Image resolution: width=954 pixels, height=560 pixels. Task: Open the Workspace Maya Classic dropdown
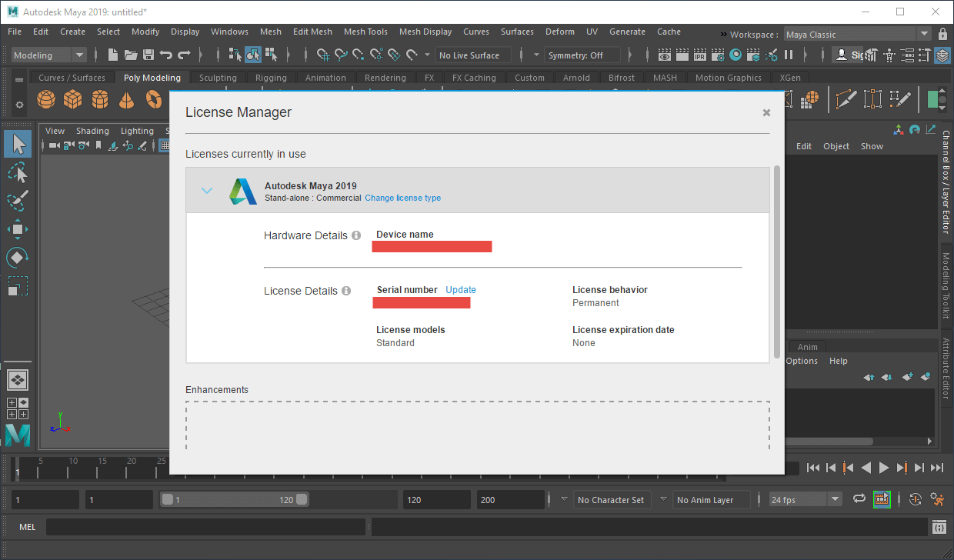(x=858, y=34)
